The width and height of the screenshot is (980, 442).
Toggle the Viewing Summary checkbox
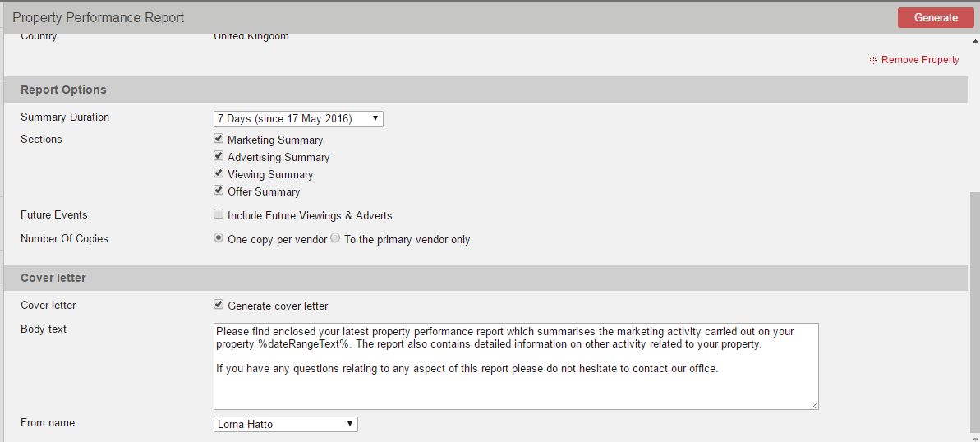pyautogui.click(x=219, y=173)
